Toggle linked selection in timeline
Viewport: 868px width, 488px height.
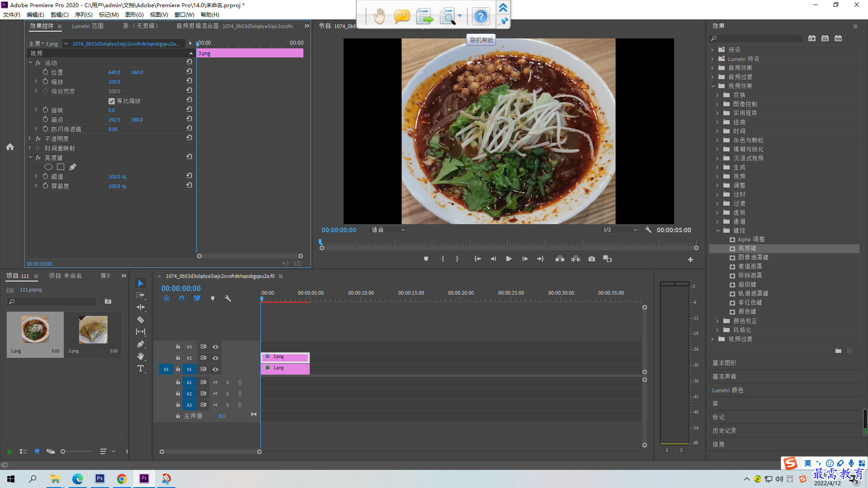(197, 298)
